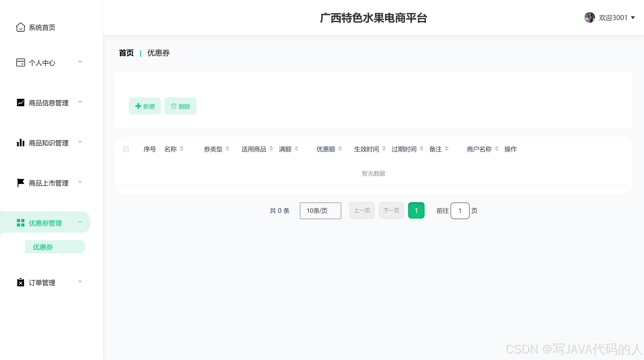Select 优惠券 submenu item
Viewport: 644px width, 360px height.
(x=55, y=247)
